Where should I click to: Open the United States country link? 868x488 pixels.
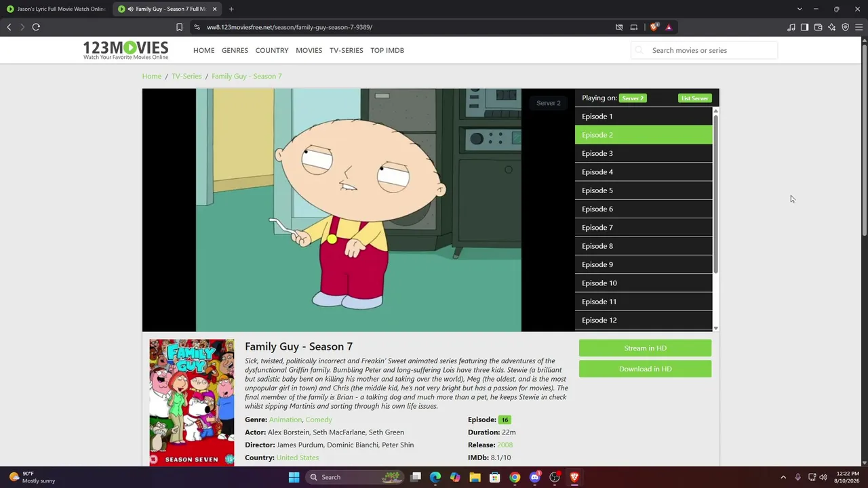pyautogui.click(x=298, y=457)
